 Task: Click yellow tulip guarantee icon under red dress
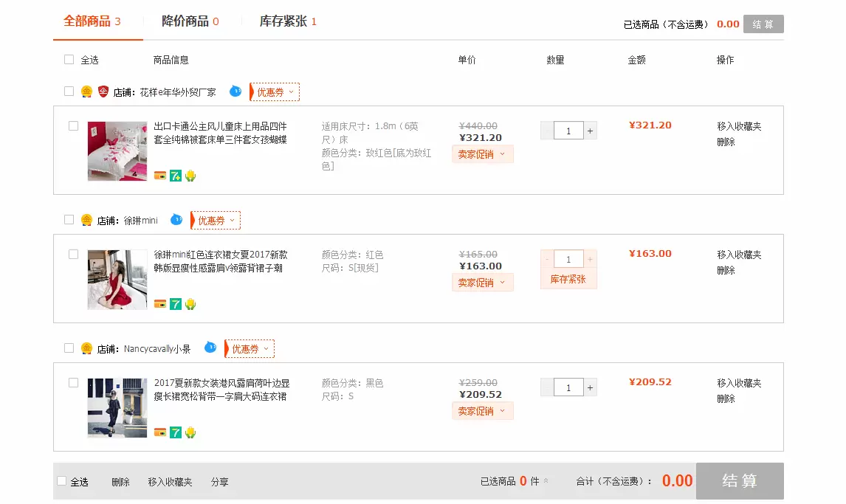(x=190, y=304)
